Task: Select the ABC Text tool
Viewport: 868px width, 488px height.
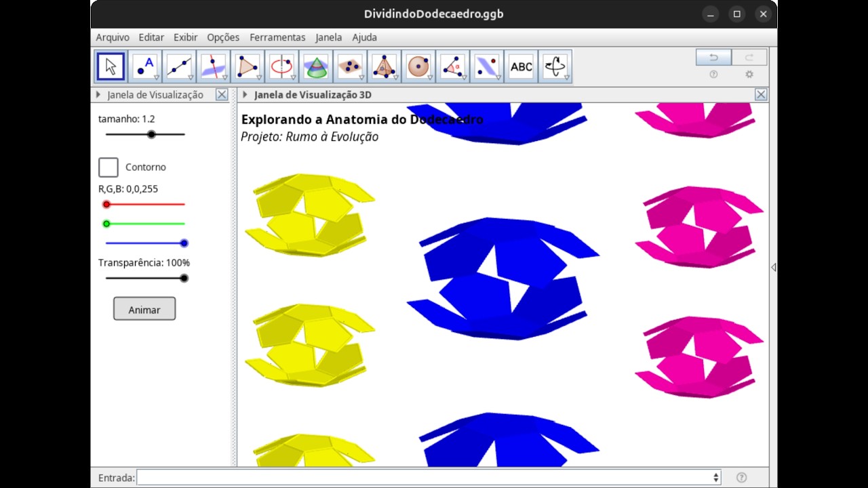Action: click(x=521, y=66)
